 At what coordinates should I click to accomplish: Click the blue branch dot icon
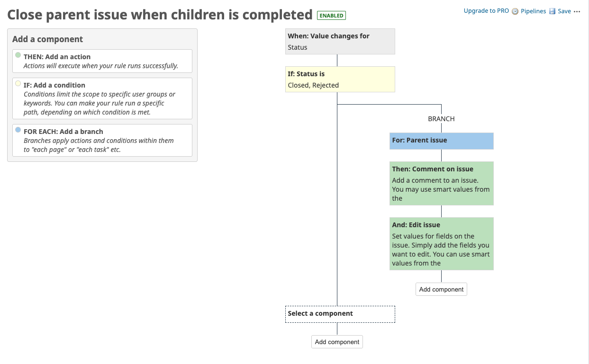[x=18, y=130]
